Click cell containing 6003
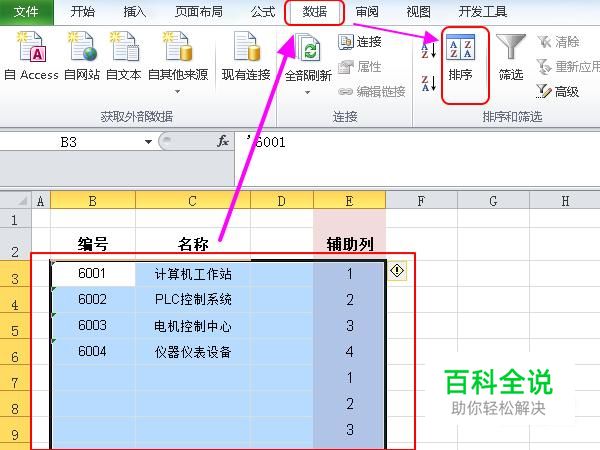Screen dimensions: 600x450 pos(93,325)
